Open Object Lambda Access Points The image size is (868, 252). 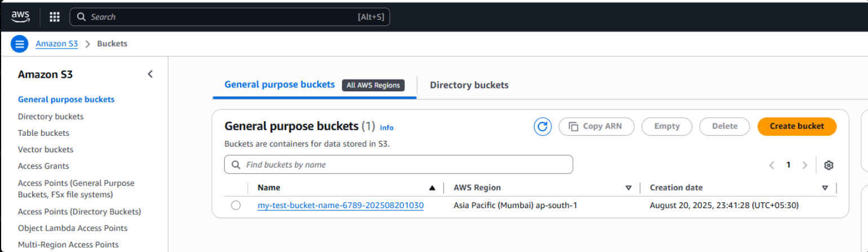(x=73, y=228)
